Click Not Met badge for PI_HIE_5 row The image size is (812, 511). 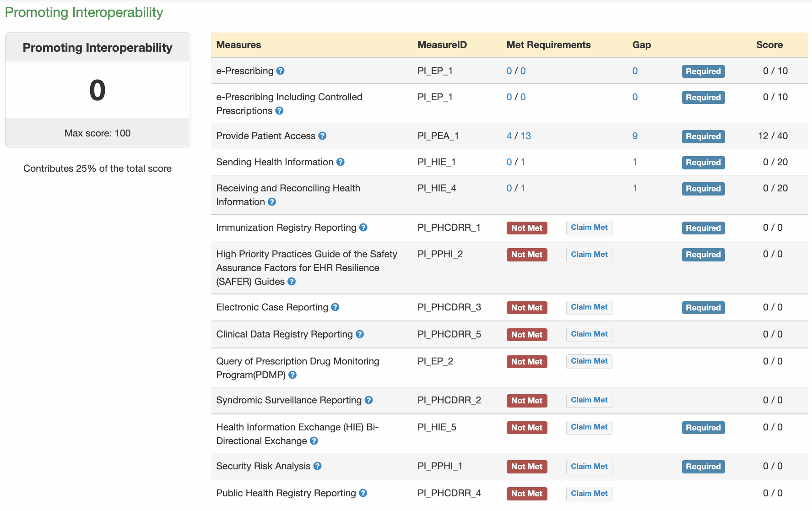point(527,428)
